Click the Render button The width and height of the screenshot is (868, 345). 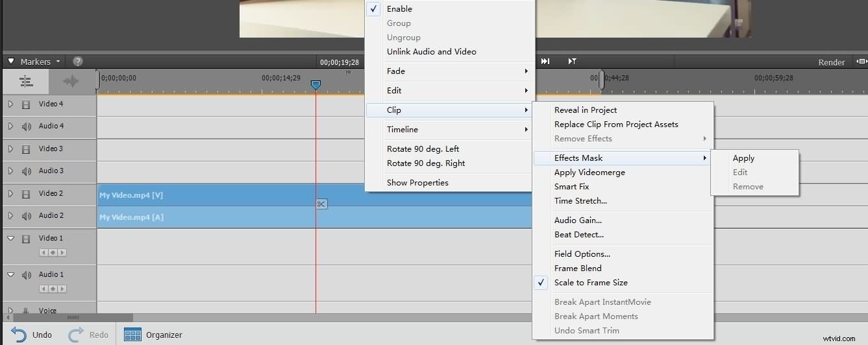pyautogui.click(x=832, y=62)
